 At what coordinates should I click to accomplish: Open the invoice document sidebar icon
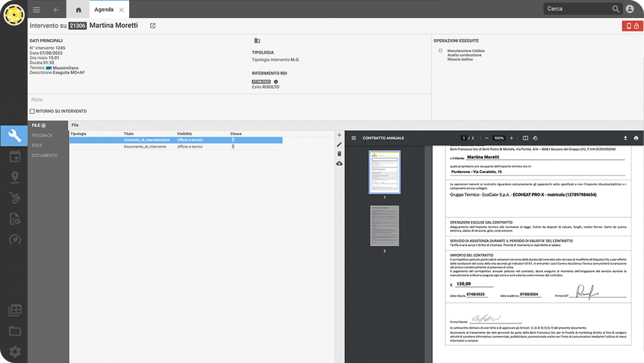(x=15, y=219)
